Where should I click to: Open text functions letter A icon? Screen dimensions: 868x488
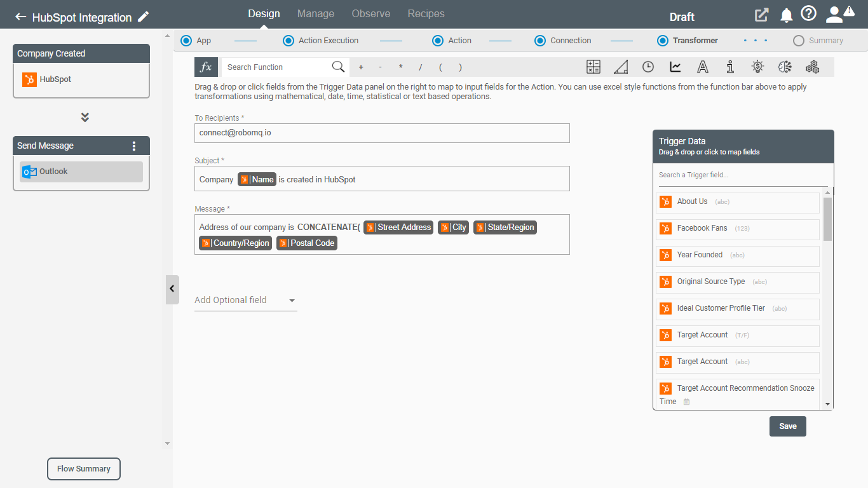tap(703, 67)
